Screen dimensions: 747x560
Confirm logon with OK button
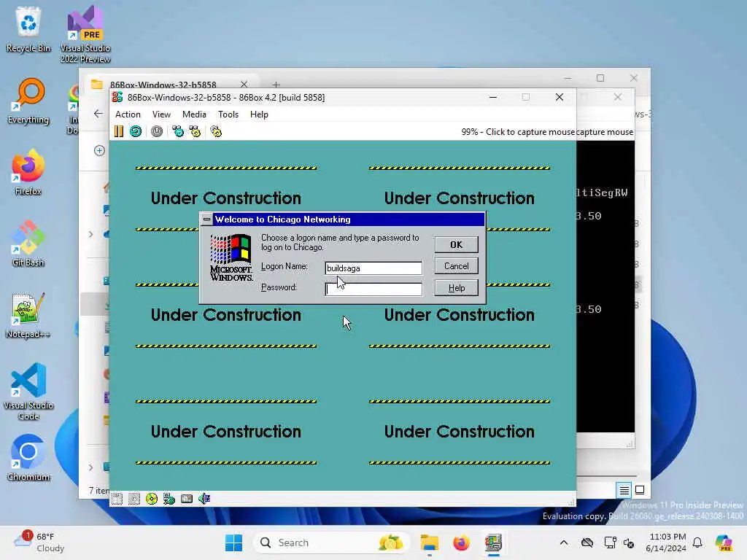click(x=456, y=245)
